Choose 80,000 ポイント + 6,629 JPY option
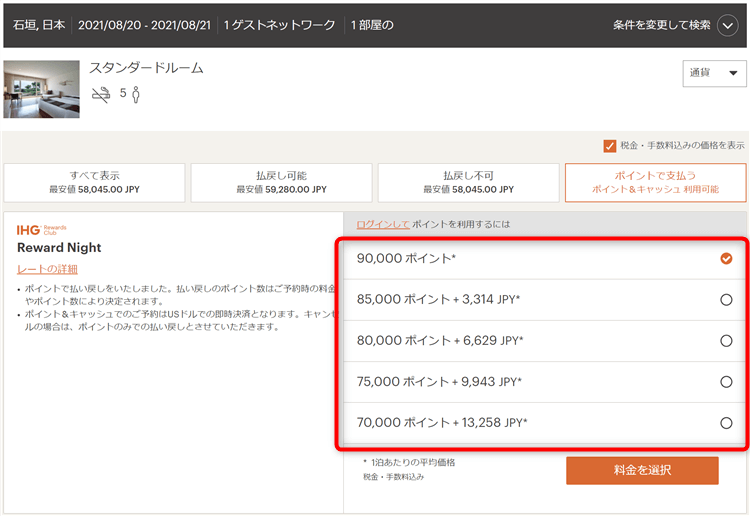 coord(726,341)
